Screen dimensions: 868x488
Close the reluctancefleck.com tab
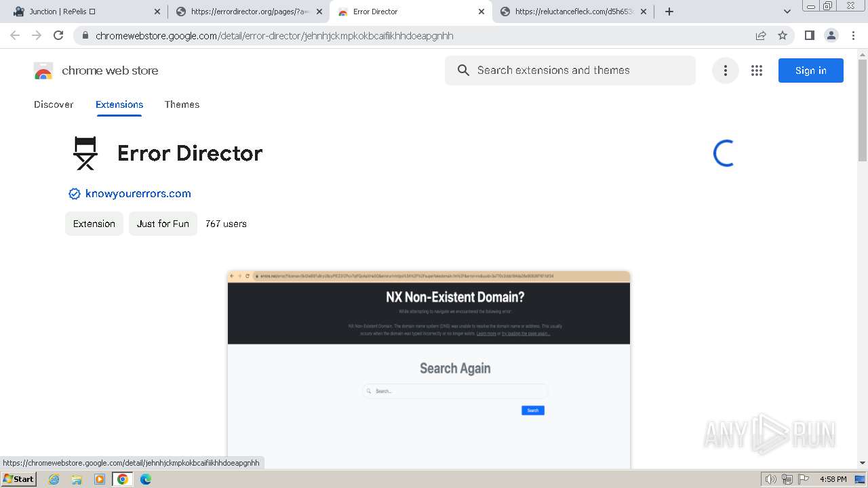coord(644,12)
